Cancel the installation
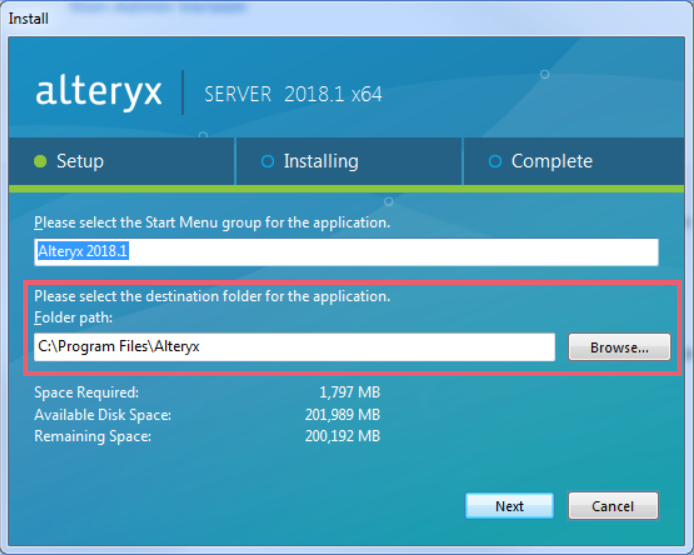This screenshot has width=694, height=555. [x=613, y=505]
